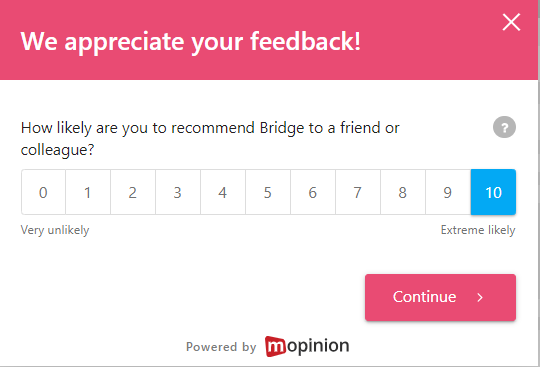Select rating 0 on the scale

point(44,192)
